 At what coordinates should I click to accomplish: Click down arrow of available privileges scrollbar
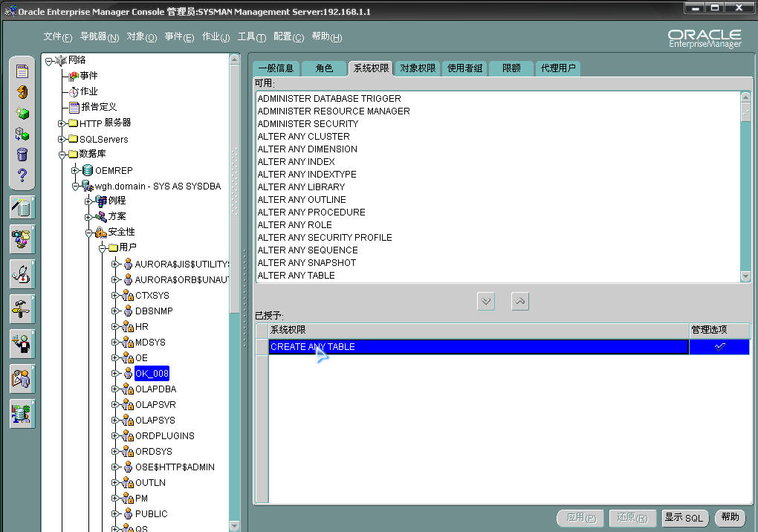[x=745, y=277]
